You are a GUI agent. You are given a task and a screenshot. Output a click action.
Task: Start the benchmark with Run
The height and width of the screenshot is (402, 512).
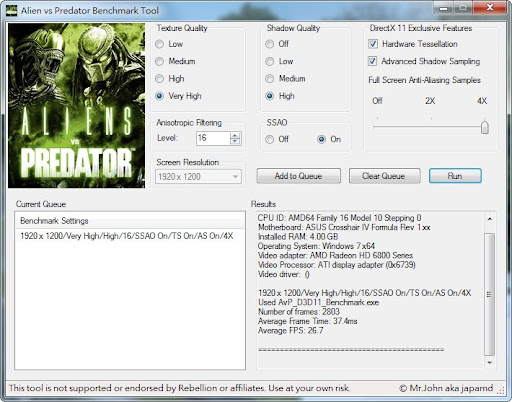(455, 176)
